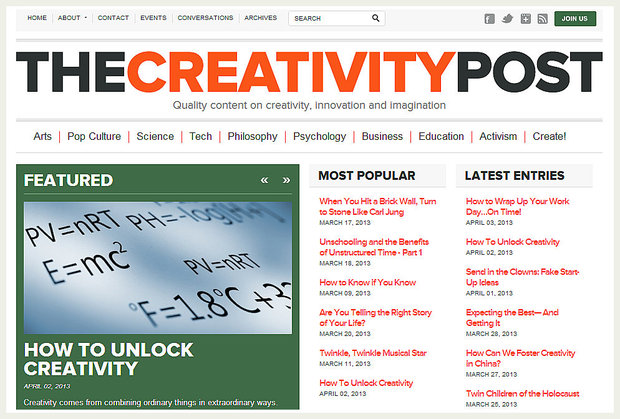
Task: Expand the About menu dropdown
Action: [x=71, y=18]
